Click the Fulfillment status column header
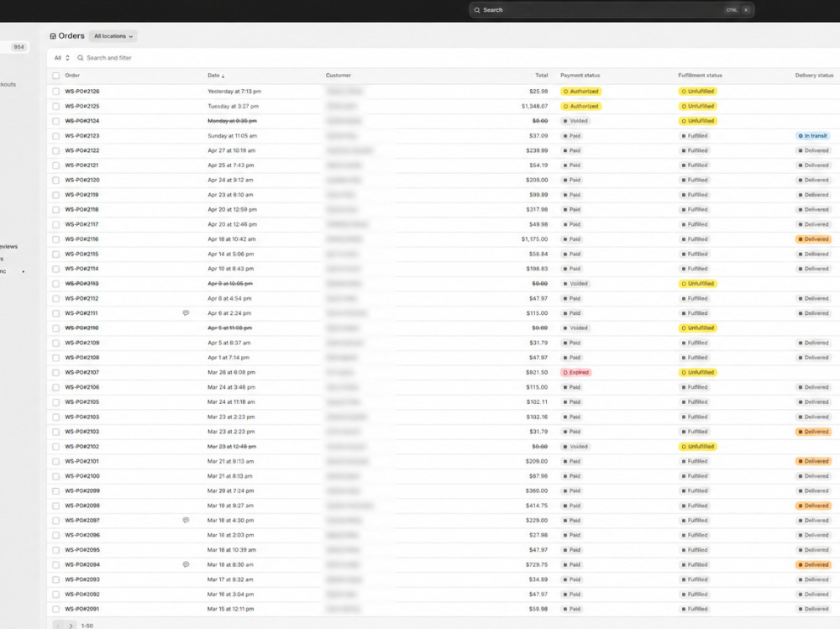Image resolution: width=840 pixels, height=629 pixels. [701, 76]
